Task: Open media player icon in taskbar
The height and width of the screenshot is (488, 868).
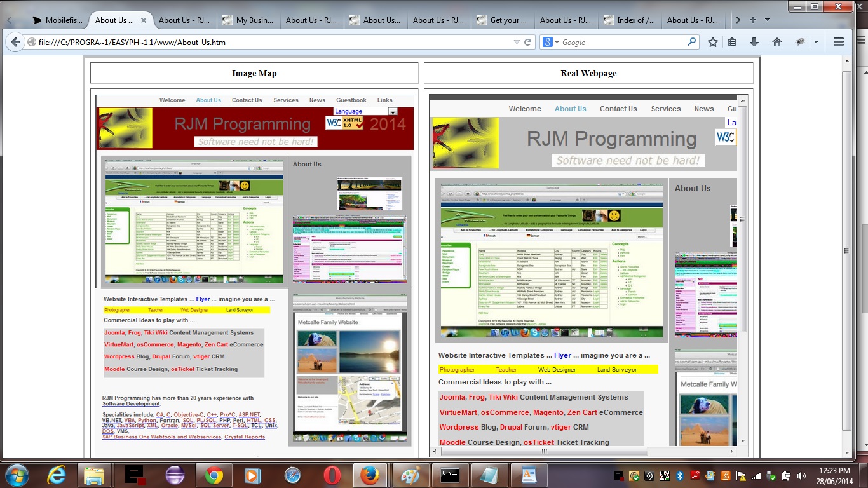Action: [x=252, y=475]
